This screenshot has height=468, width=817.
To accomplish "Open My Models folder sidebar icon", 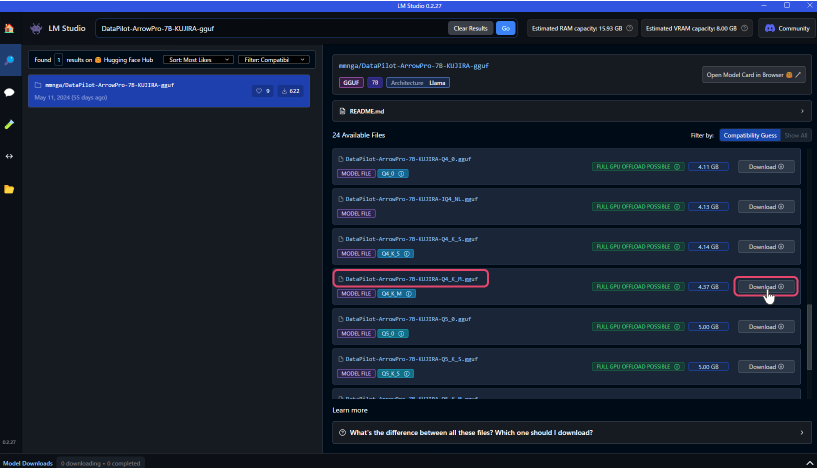I will click(9, 188).
